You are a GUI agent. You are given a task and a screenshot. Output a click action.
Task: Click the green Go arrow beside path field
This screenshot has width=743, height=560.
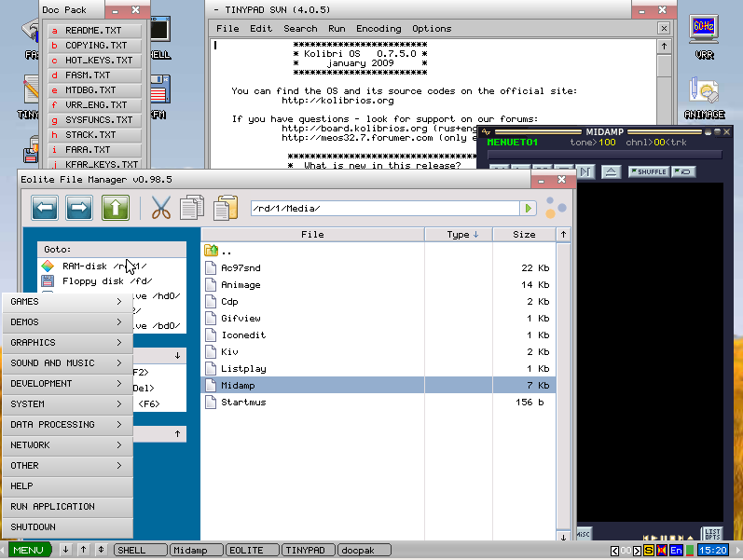(528, 209)
